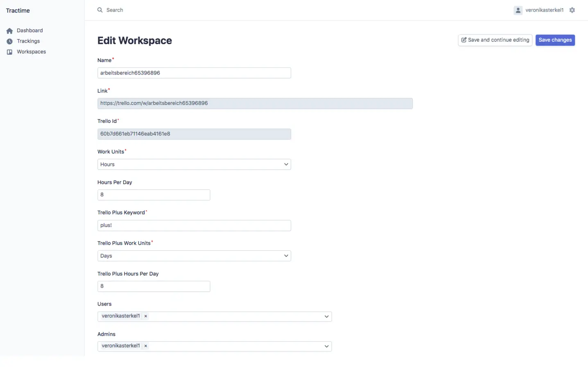588x367 pixels.
Task: Click inside the Name input field
Action: 194,73
